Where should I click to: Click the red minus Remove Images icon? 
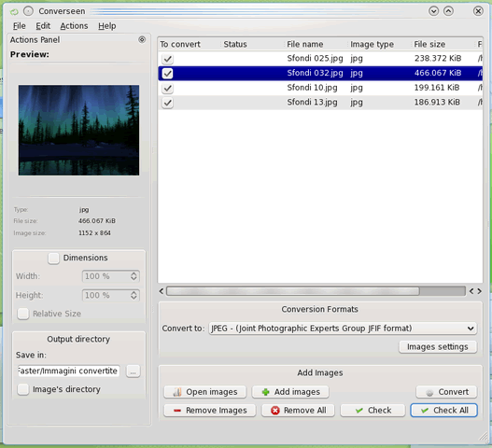pyautogui.click(x=177, y=411)
